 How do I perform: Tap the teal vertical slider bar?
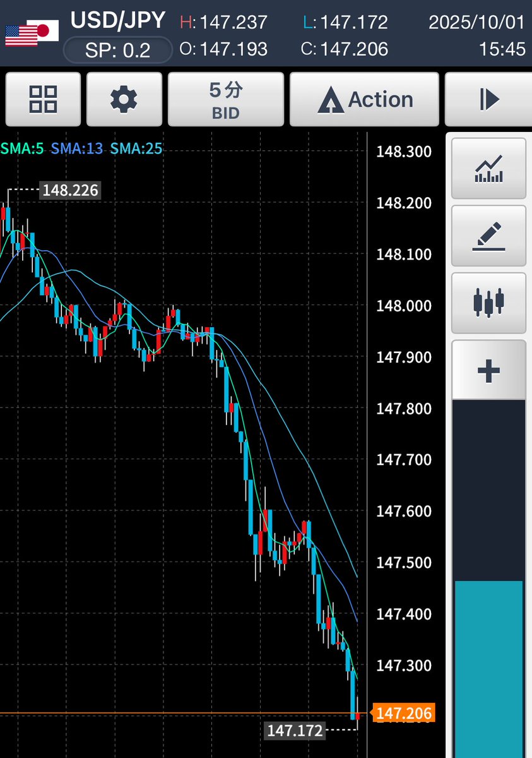(489, 670)
